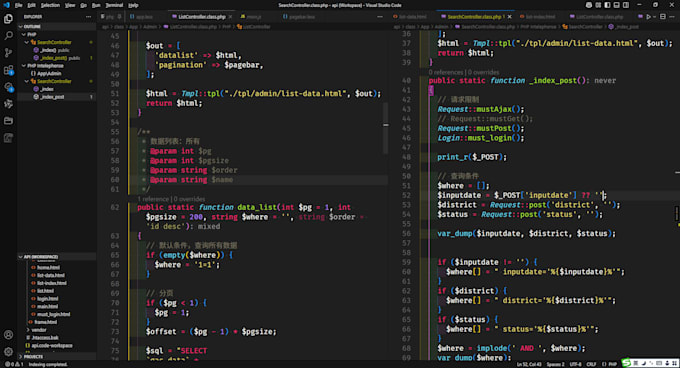Open the Search view in activity bar
The image size is (680, 368).
click(x=8, y=36)
